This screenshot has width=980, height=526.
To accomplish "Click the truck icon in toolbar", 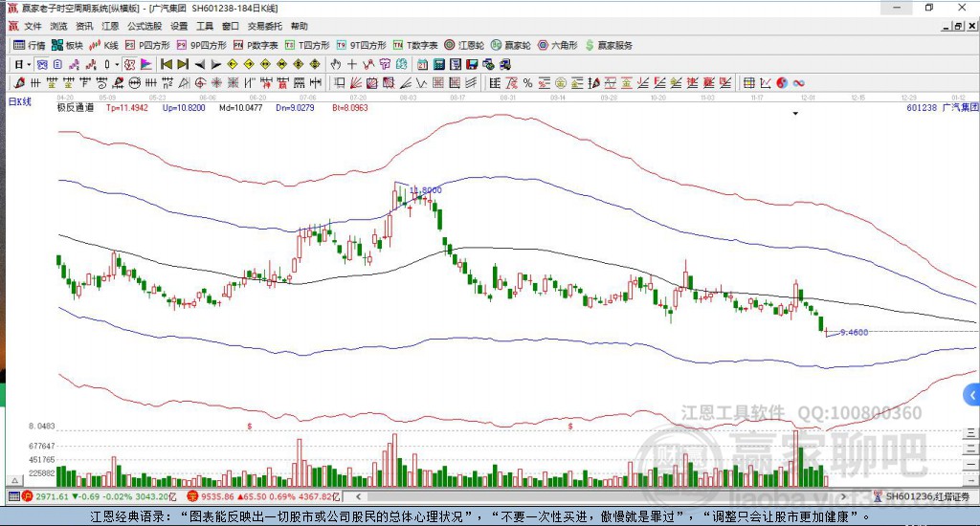I will point(504,64).
